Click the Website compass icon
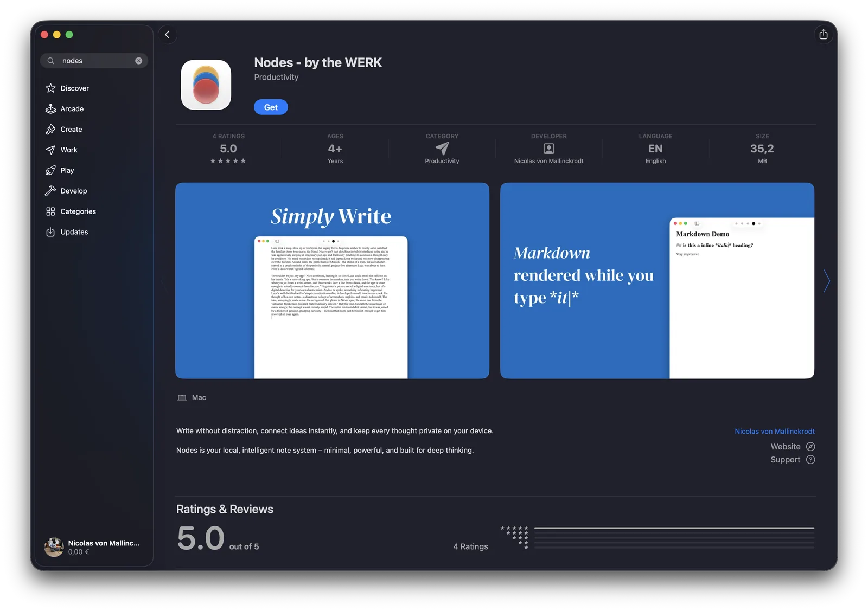The height and width of the screenshot is (611, 868). pyautogui.click(x=810, y=447)
